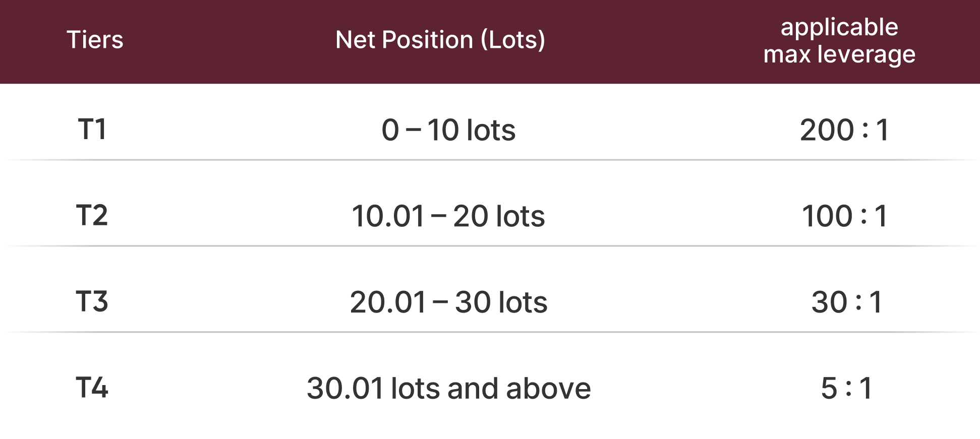Viewport: 980px width, 439px height.
Task: Click the divider line under T1 row
Action: 489,160
